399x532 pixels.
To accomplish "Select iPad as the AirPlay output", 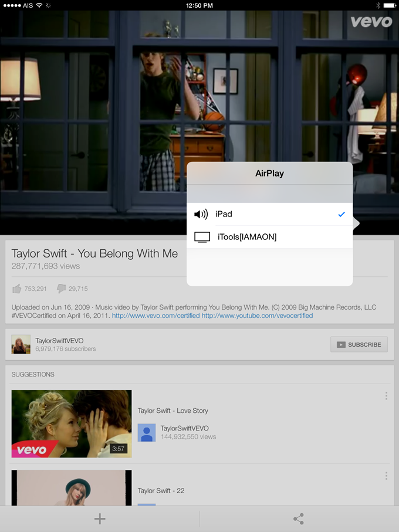I will [x=270, y=214].
